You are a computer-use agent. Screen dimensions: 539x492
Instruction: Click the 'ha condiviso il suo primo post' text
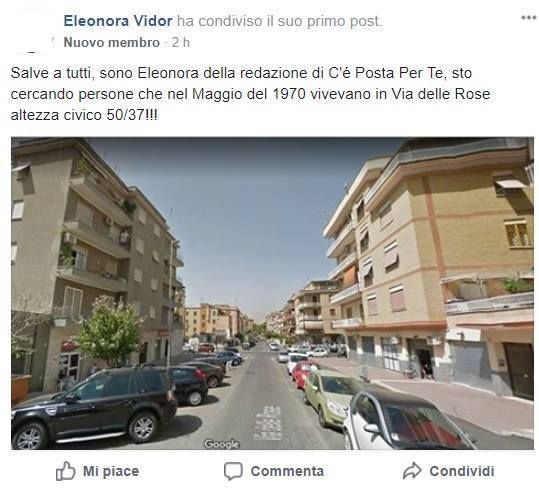[x=279, y=21]
